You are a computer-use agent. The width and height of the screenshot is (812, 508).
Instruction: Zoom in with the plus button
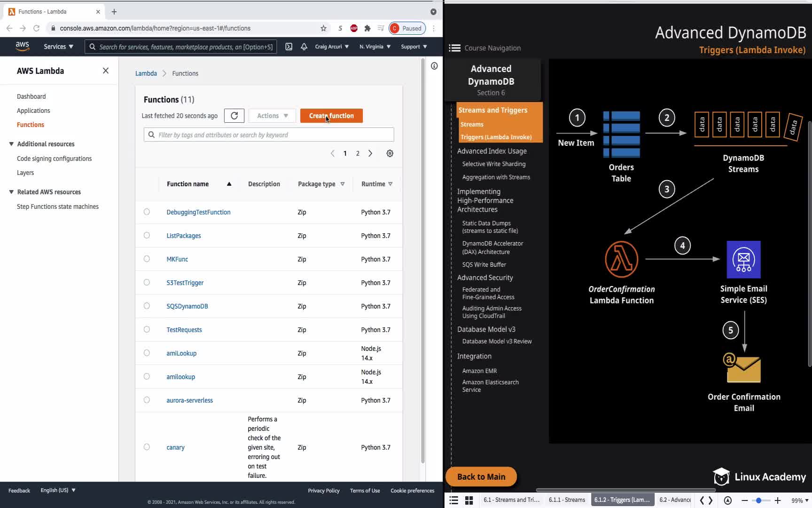pos(778,500)
